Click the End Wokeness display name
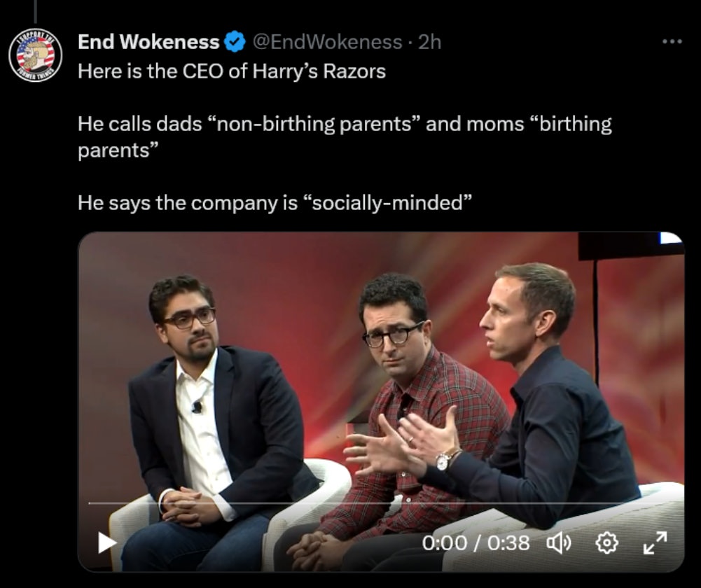The image size is (701, 588). [x=148, y=42]
